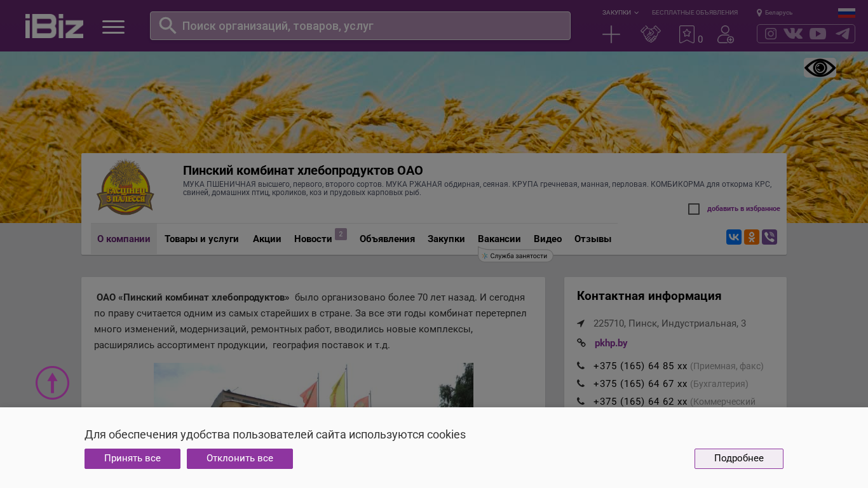
Task: Open the Отзывы tab
Action: [x=593, y=239]
